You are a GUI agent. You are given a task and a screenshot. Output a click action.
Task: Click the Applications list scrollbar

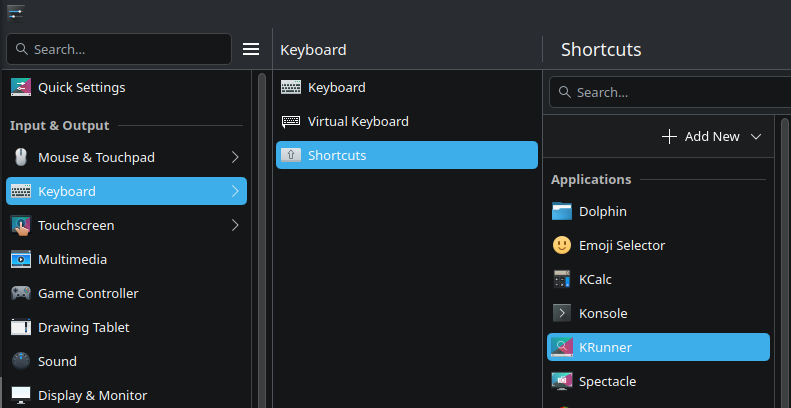784,262
